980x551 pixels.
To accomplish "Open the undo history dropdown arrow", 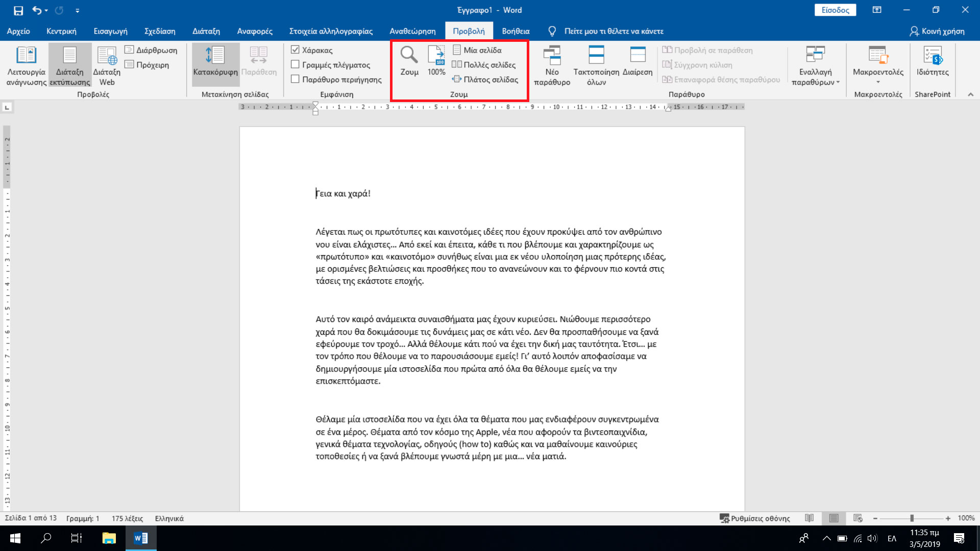I will click(x=46, y=10).
